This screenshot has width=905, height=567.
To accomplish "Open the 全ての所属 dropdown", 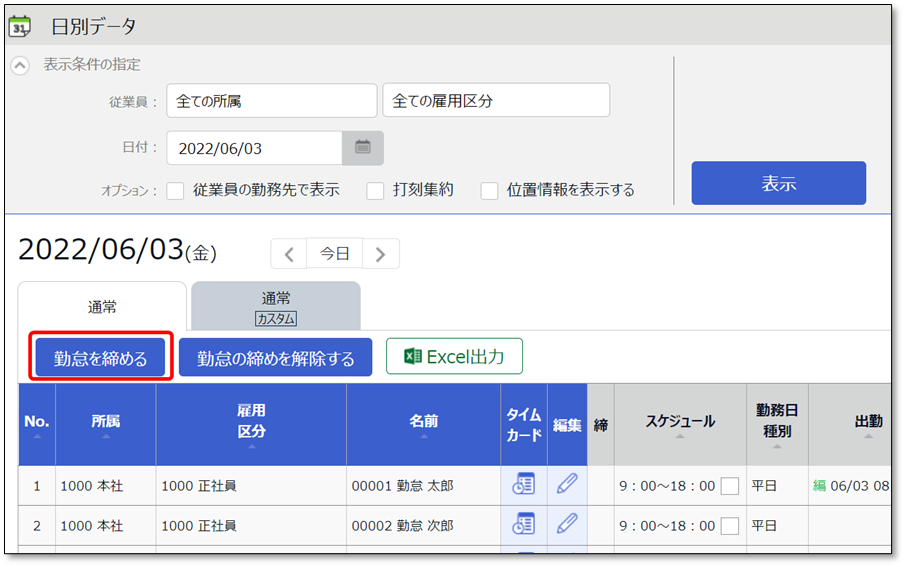I will tap(271, 101).
